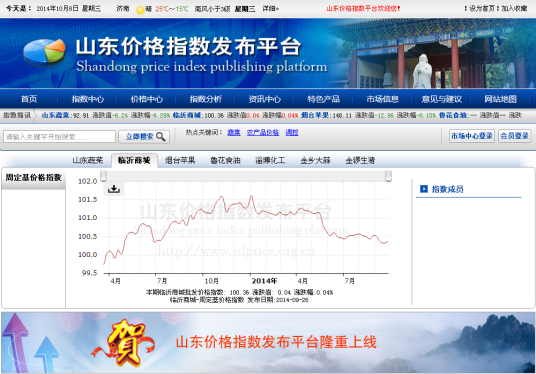Switch to the 金锣生猪 tab
This screenshot has height=374, width=536.
[360, 160]
